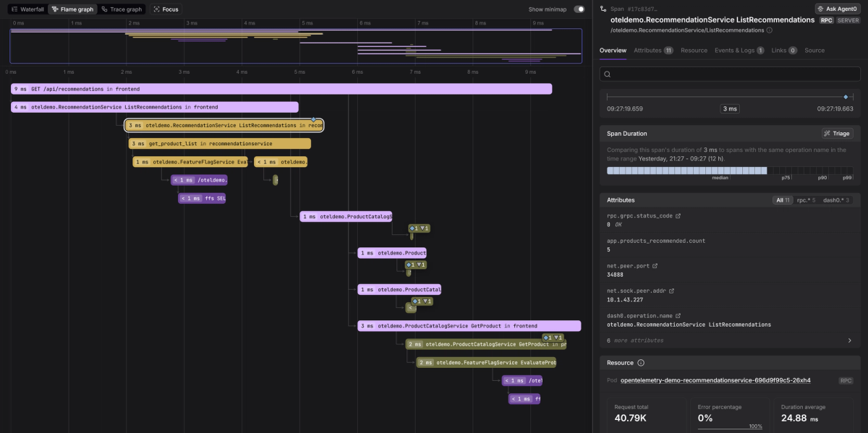Viewport: 868px width, 433px height.
Task: Open the Events & Logs tab
Action: (739, 51)
